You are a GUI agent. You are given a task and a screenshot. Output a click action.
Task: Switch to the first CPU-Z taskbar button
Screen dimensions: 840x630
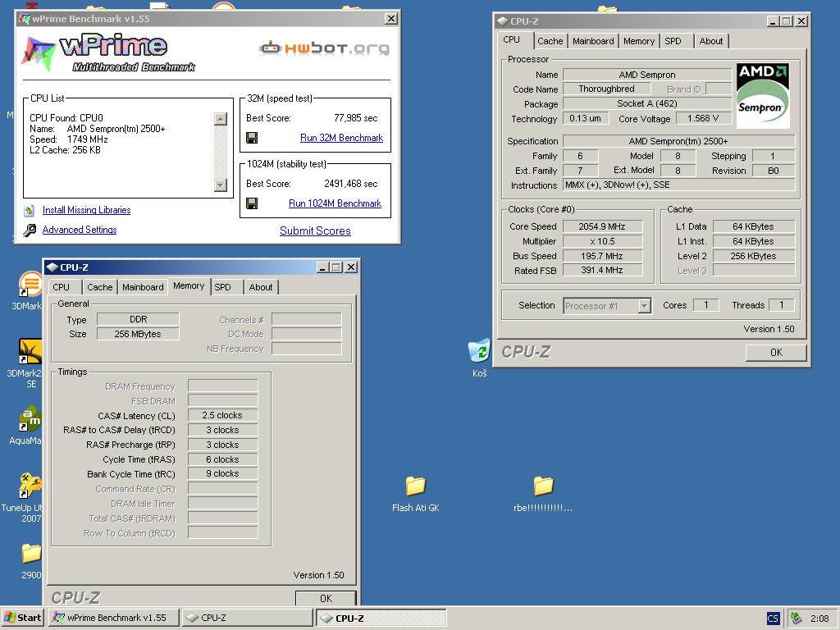point(247,618)
